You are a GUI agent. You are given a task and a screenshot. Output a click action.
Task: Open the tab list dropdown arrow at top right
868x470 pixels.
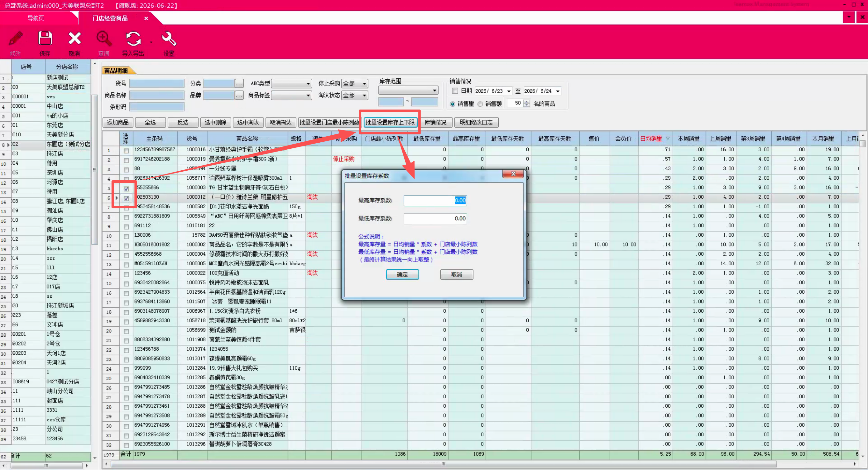(849, 17)
